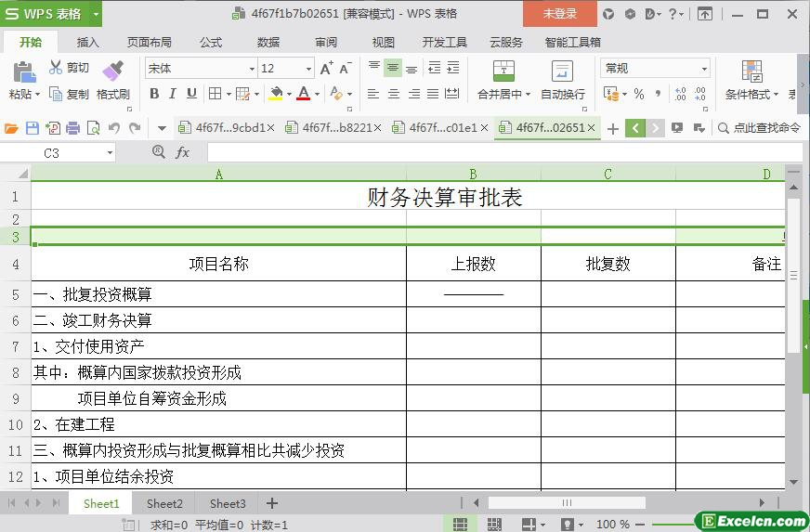Click the Save icon in quick toolbar

(x=33, y=128)
